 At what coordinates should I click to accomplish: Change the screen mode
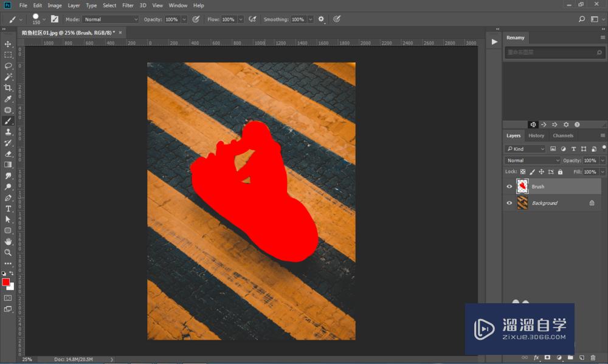[8, 309]
